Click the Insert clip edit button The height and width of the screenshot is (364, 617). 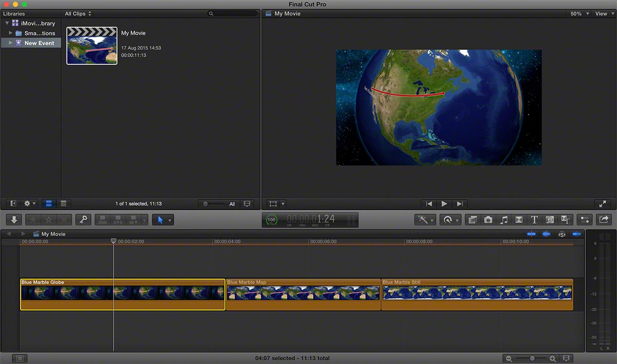tap(118, 220)
